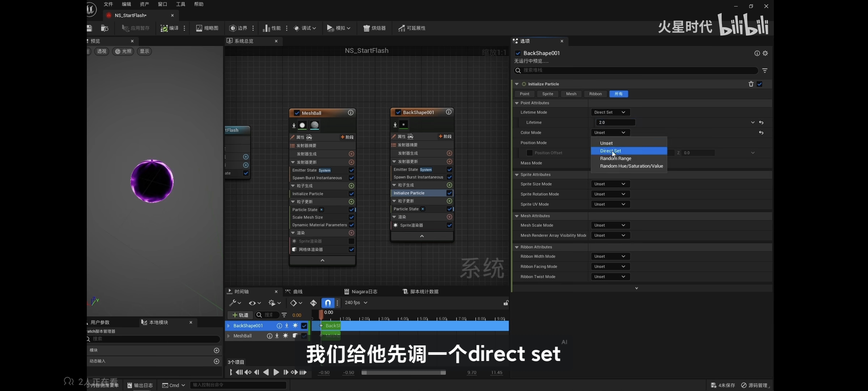Toggle Scale Mesh Size module checkbox

coord(351,217)
